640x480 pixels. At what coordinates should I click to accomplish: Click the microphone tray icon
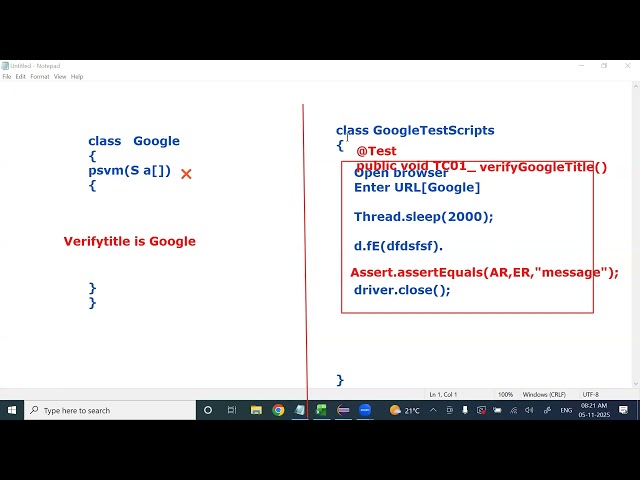pyautogui.click(x=465, y=410)
